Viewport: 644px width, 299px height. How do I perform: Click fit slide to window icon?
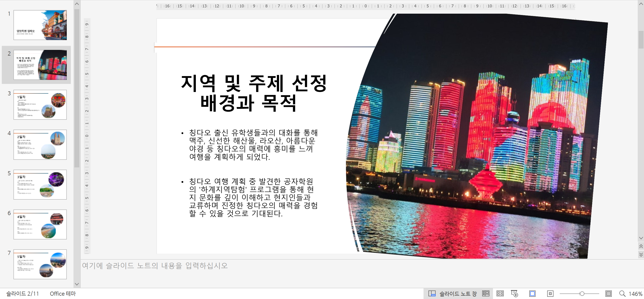532,293
